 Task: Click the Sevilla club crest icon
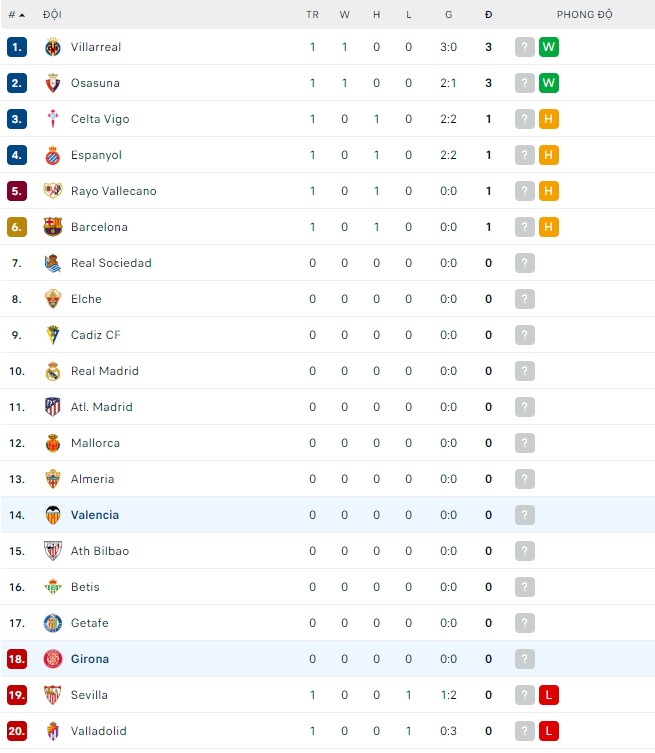[x=53, y=695]
